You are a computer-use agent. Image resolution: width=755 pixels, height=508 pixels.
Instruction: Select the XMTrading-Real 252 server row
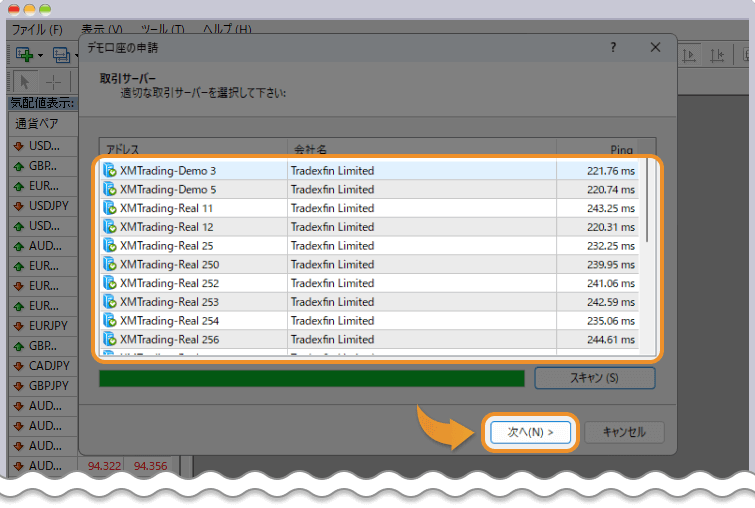(x=369, y=283)
